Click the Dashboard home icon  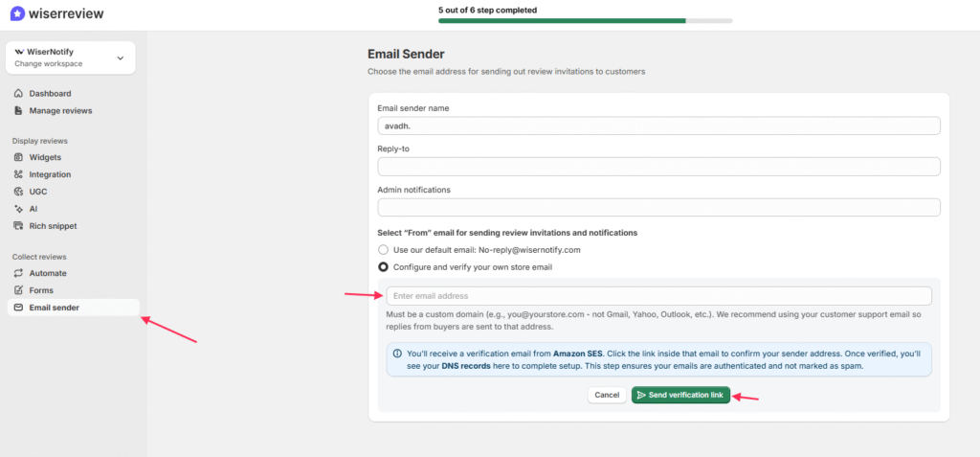[x=19, y=94]
